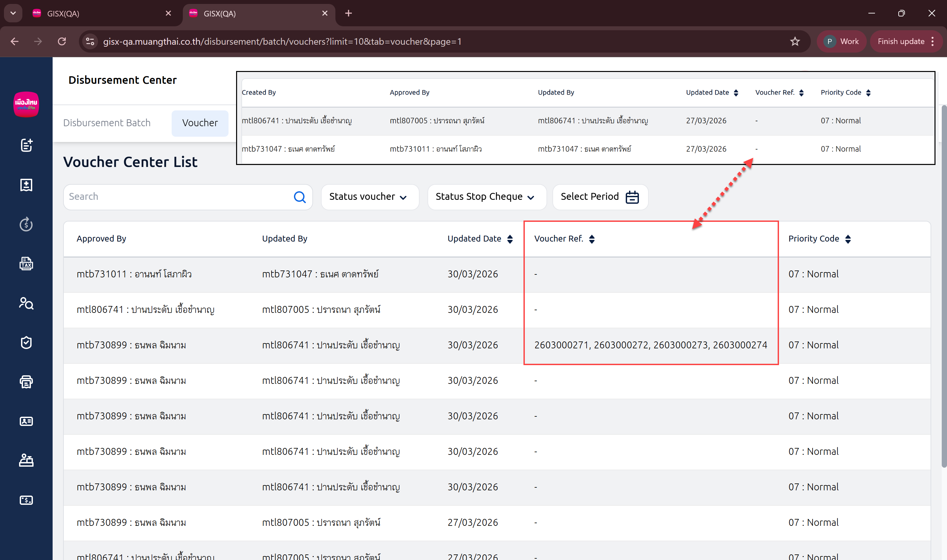The height and width of the screenshot is (560, 947).
Task: Open the document-plus sidebar icon
Action: [x=26, y=145]
